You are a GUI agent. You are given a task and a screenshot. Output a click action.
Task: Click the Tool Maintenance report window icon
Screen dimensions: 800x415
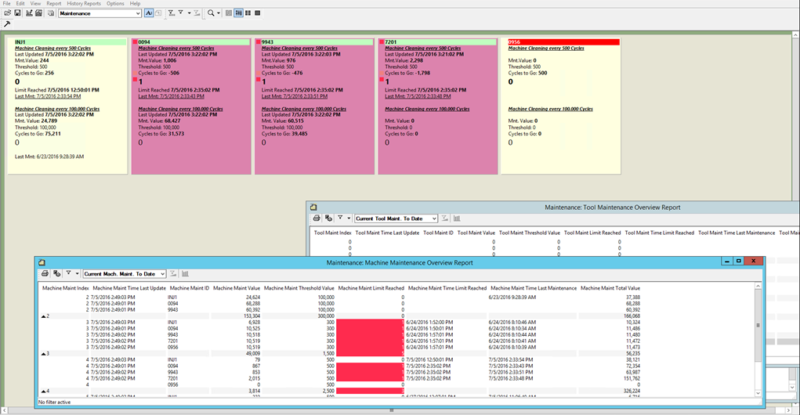(313, 207)
